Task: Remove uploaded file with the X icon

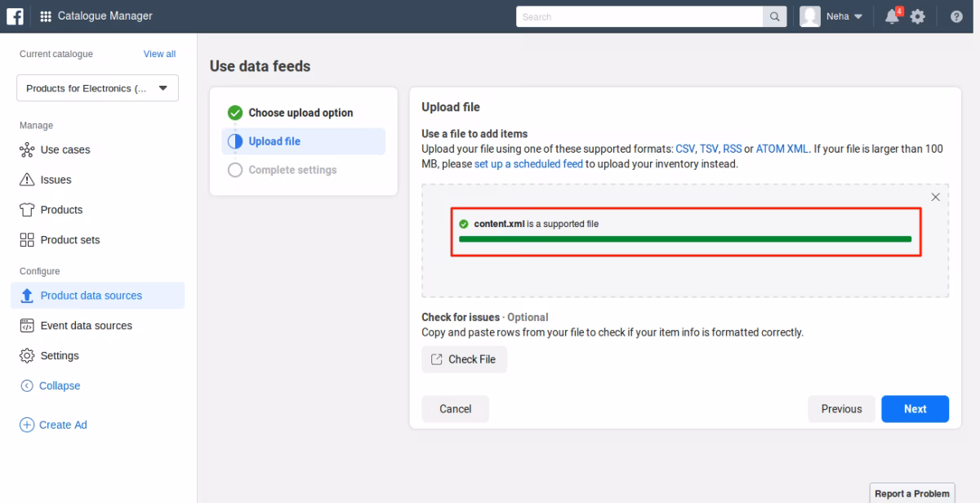Action: pos(936,197)
